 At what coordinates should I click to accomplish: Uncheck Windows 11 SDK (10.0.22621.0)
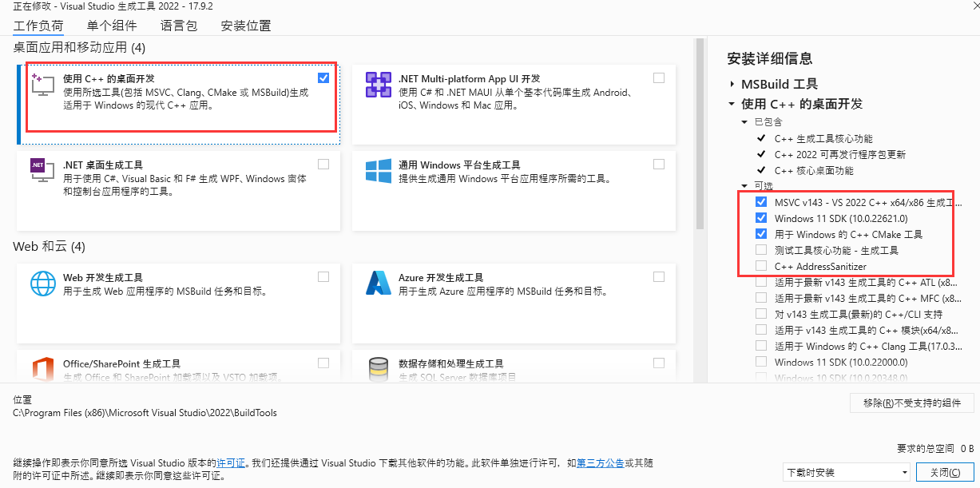(760, 218)
